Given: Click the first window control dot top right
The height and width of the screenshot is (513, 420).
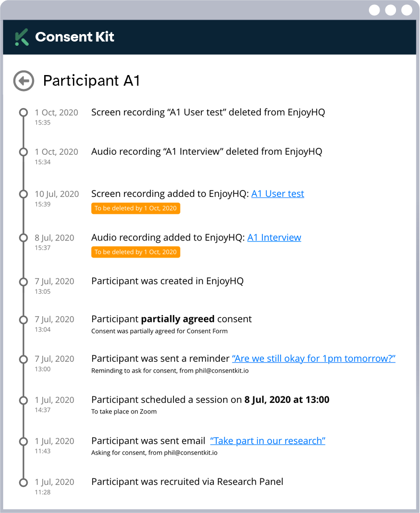Looking at the screenshot, I should pos(375,10).
